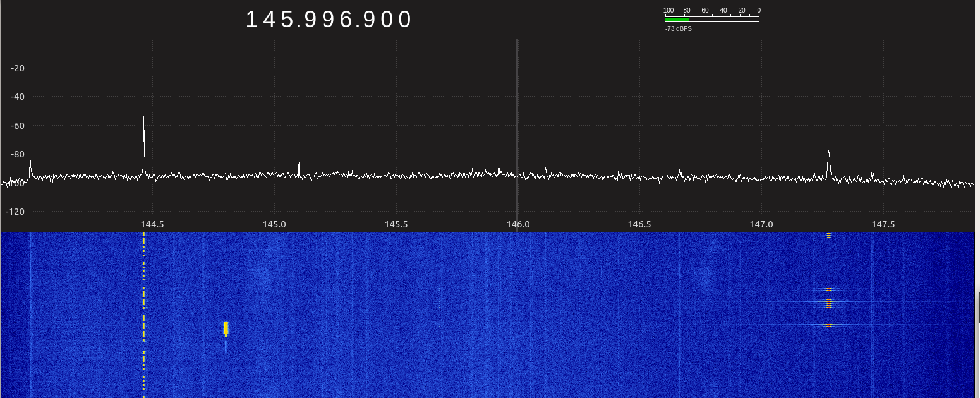Click the leading digit 1 in frequency display

tap(251, 20)
